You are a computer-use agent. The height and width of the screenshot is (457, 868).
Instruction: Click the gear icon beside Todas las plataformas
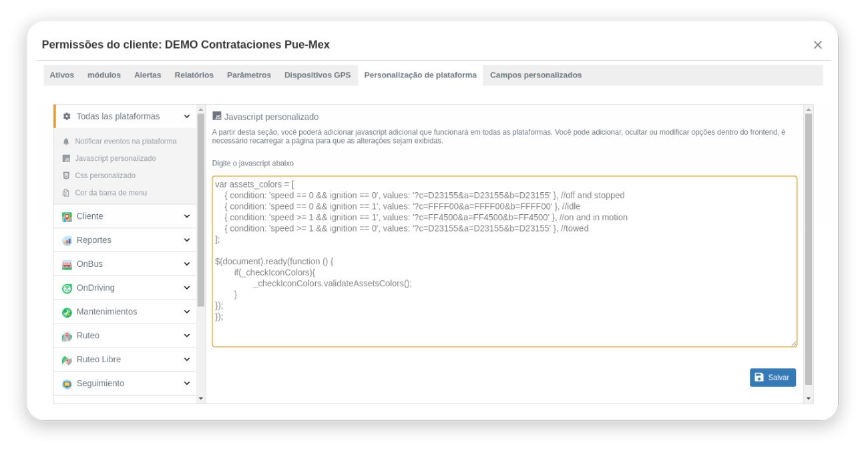click(x=67, y=116)
